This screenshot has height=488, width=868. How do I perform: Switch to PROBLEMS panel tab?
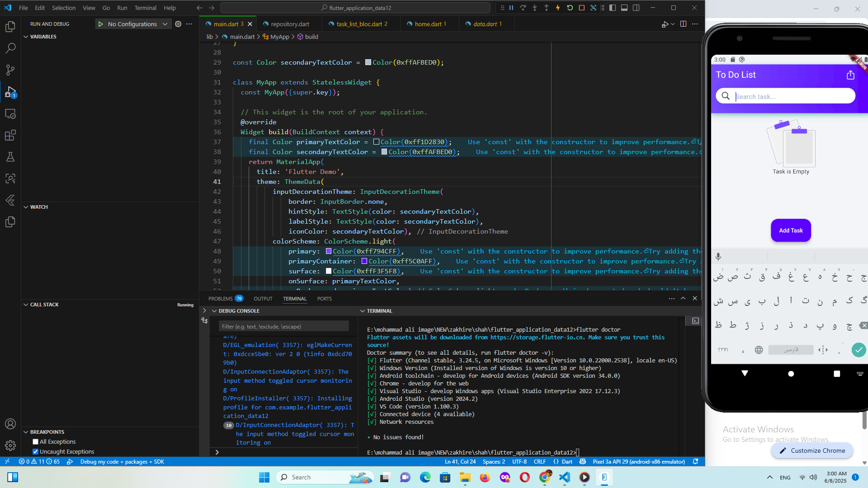click(x=226, y=299)
